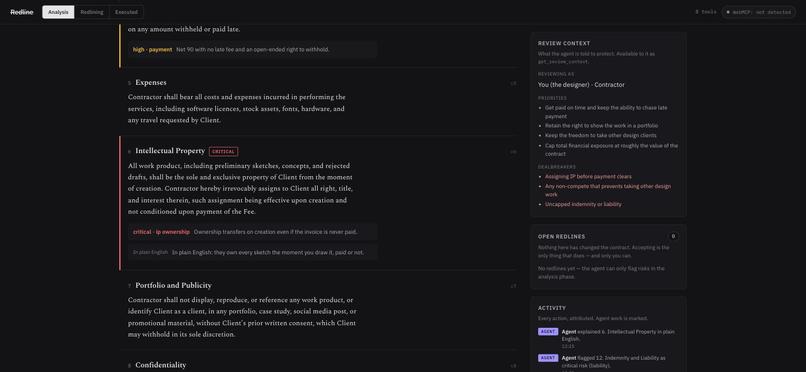Click the clause id marker right of Intellectual Property
Viewport: 806px width, 372px height.
pos(513,152)
